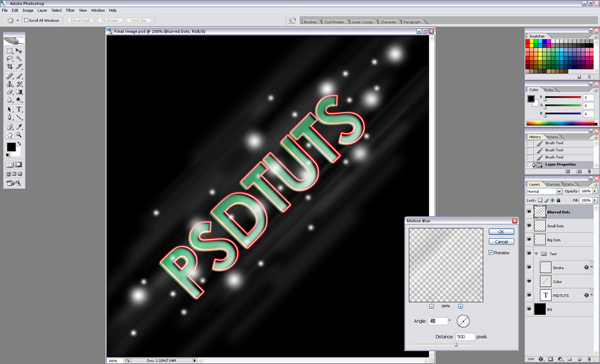The height and width of the screenshot is (364, 600).
Task: Collapse the Text layer group
Action: pos(536,253)
